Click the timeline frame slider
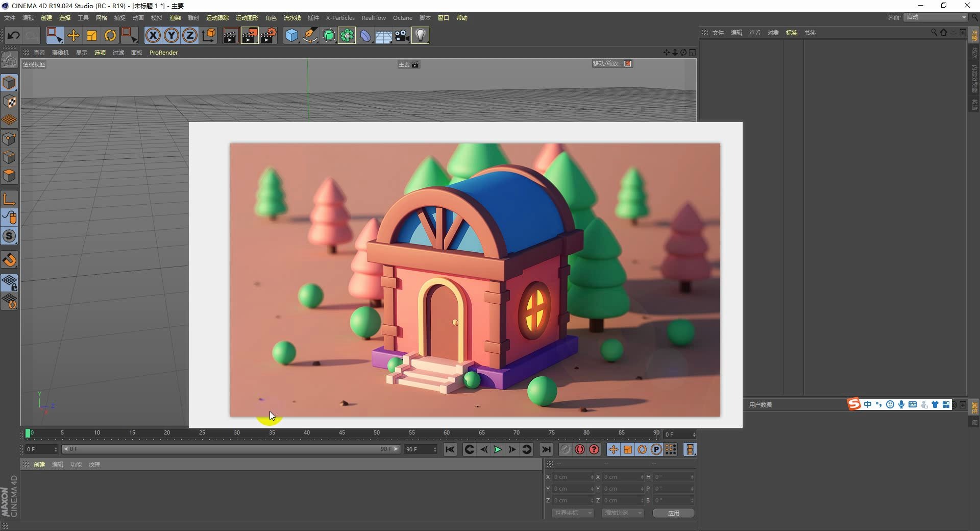Viewport: 980px width, 531px height. point(29,433)
